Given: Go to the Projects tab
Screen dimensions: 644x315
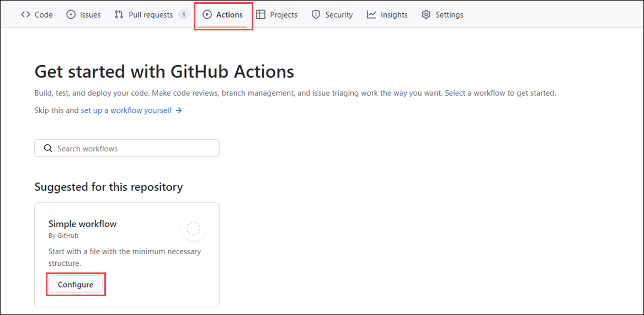Looking at the screenshot, I should pyautogui.click(x=284, y=15).
